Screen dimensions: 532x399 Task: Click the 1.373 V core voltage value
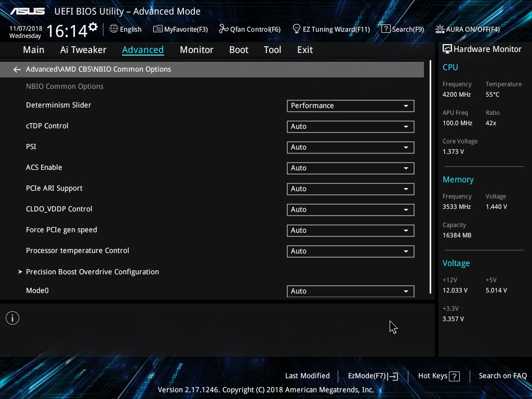453,152
